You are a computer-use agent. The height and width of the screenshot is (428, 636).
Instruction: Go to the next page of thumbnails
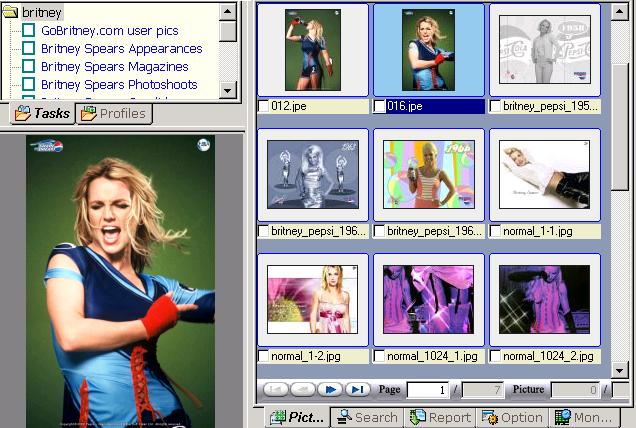pos(330,389)
